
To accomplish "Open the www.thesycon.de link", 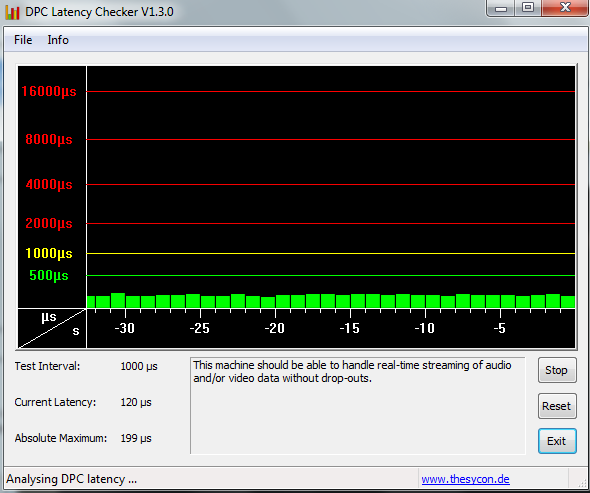I will (465, 479).
